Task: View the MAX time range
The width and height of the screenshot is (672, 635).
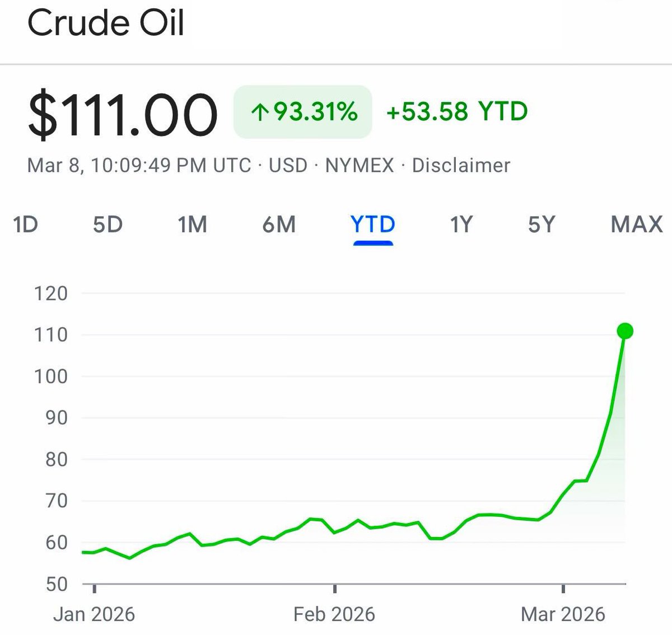Action: point(637,225)
